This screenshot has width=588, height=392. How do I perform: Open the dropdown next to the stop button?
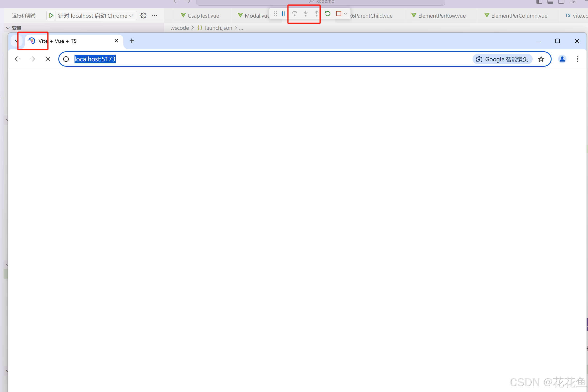click(346, 14)
